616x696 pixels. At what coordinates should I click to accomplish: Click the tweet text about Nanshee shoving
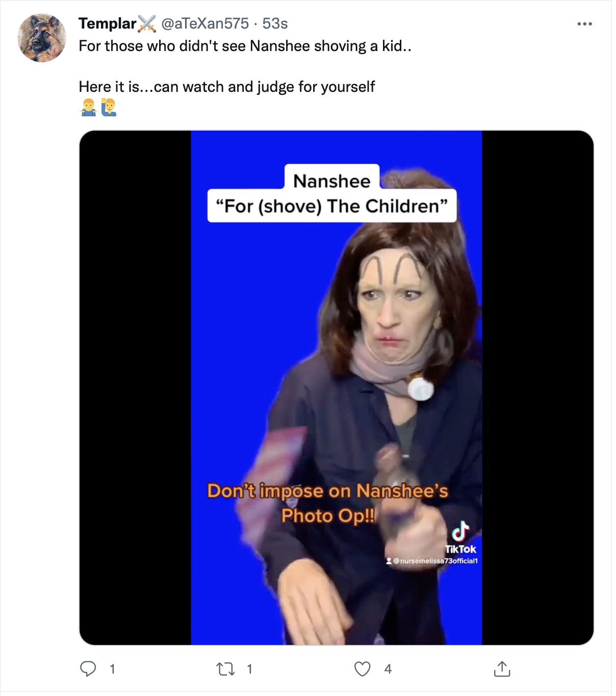[245, 46]
